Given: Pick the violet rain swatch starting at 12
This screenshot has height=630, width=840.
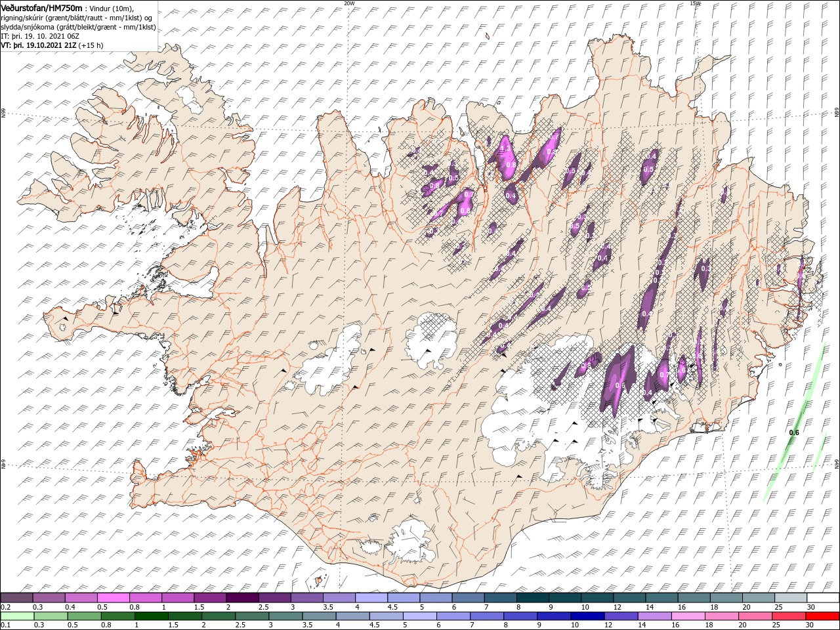Looking at the screenshot, I should [x=621, y=616].
